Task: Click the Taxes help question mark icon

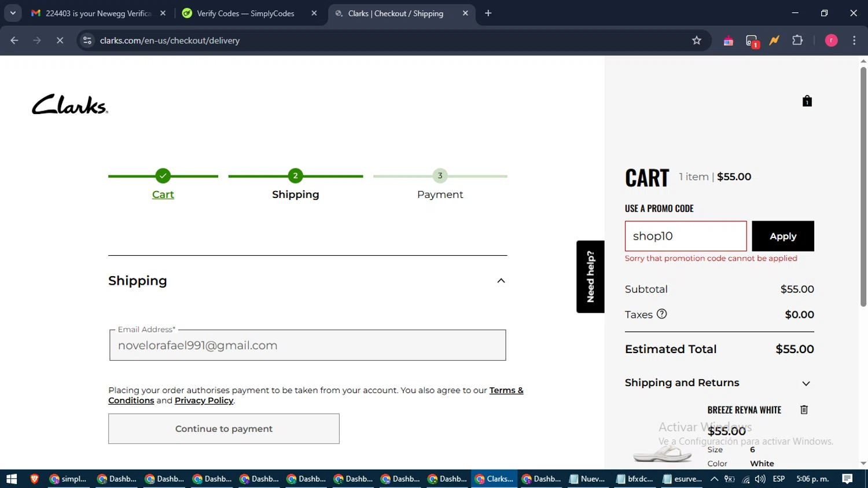Action: click(x=662, y=314)
